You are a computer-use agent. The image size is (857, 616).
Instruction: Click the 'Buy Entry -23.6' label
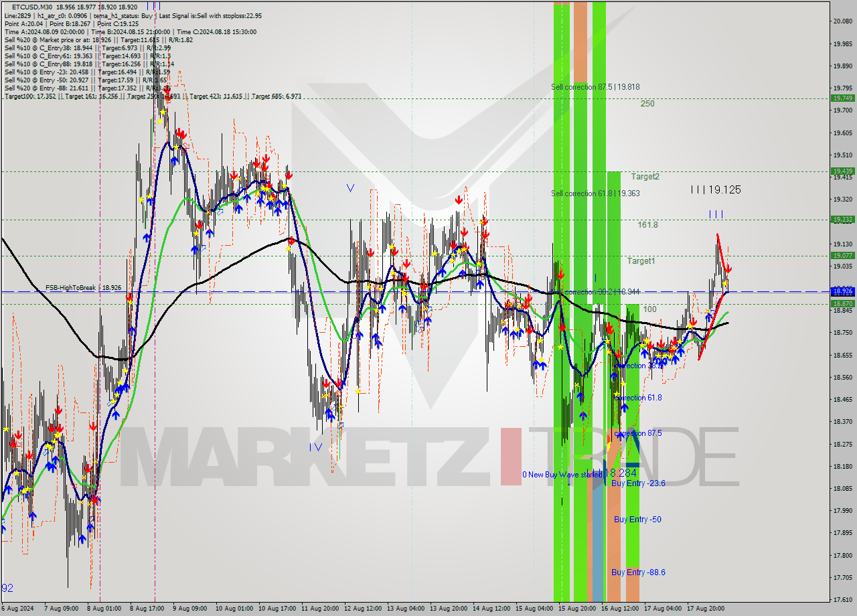click(638, 483)
